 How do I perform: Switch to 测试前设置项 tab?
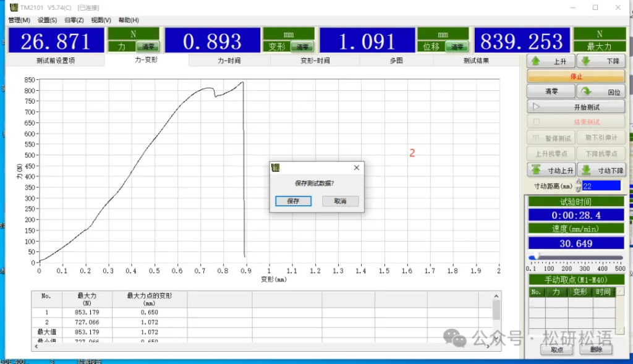[56, 61]
